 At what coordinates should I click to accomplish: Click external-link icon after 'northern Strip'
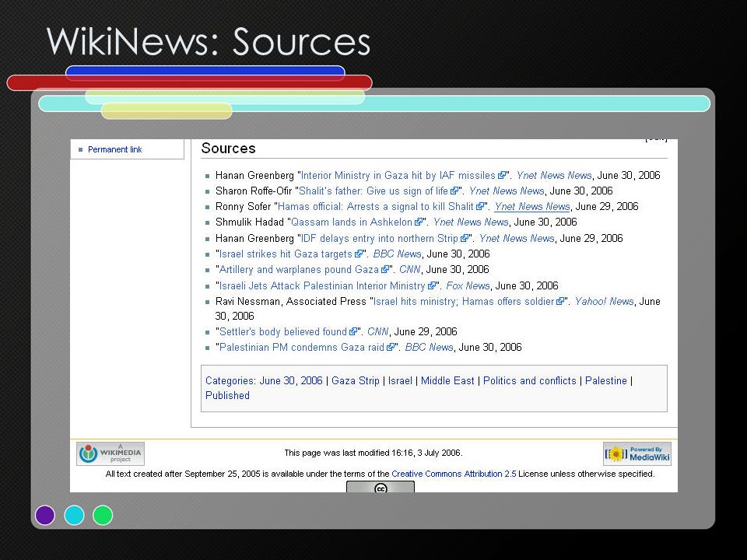coord(465,239)
